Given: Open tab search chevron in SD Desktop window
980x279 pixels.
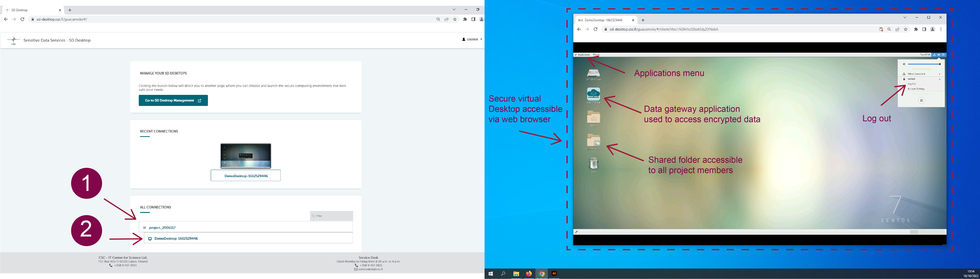Looking at the screenshot, I should tap(454, 9).
